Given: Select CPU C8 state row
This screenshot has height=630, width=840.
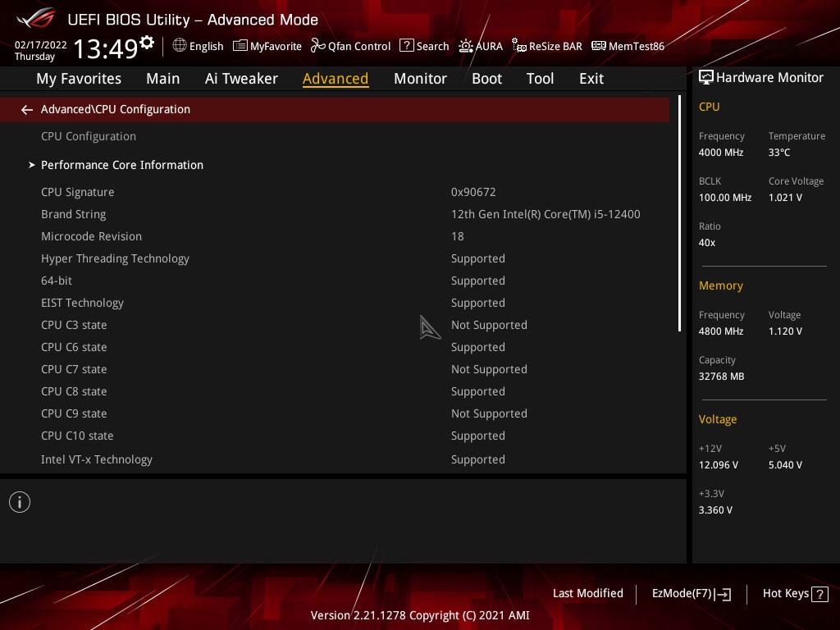Looking at the screenshot, I should click(335, 391).
